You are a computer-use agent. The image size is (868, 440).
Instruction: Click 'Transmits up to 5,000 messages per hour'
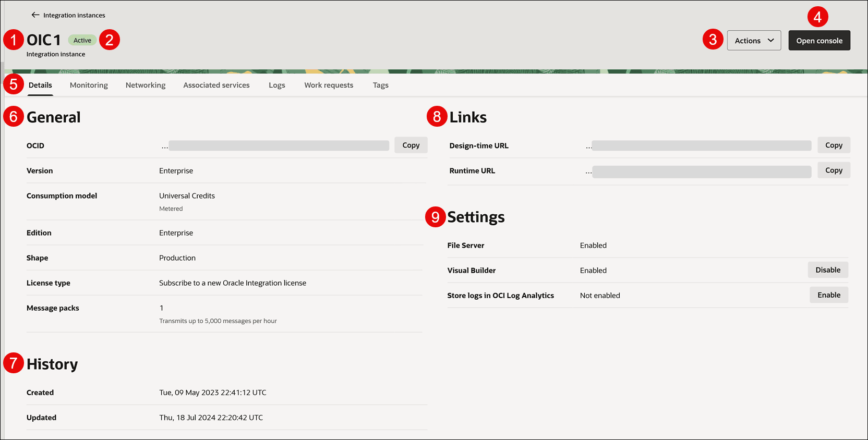coord(218,321)
